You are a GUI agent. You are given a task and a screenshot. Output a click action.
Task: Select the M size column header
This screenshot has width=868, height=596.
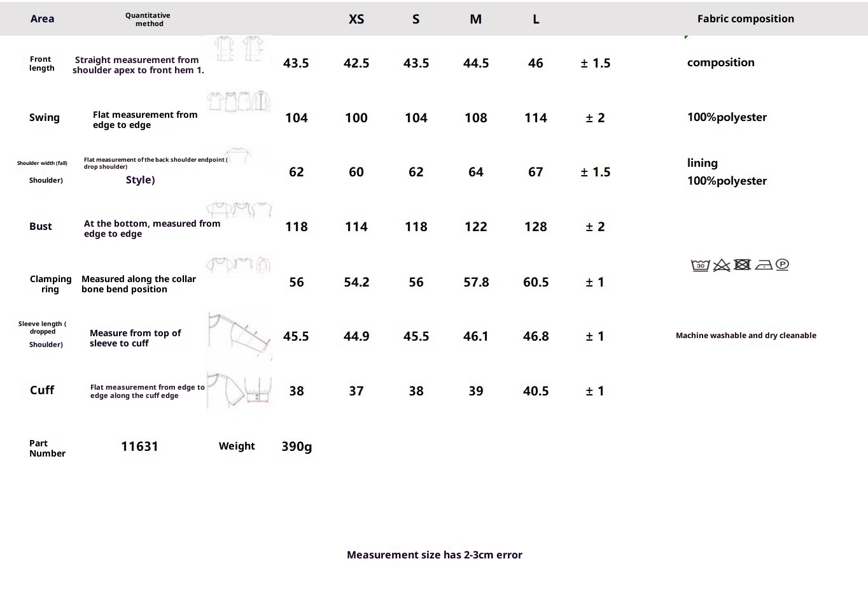pos(475,19)
